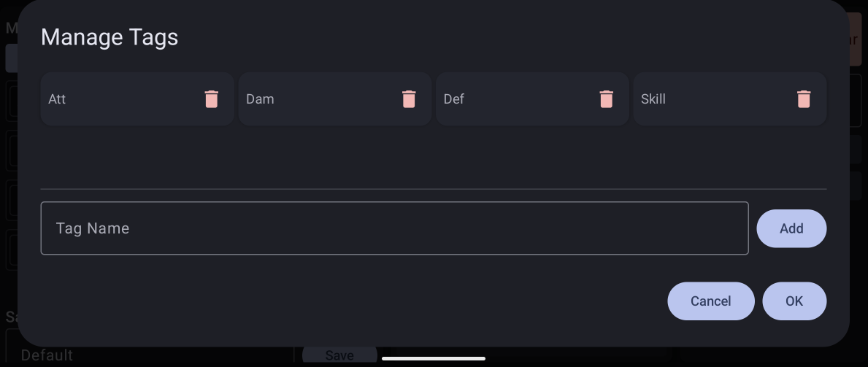Select the Skill tag chip
This screenshot has width=868, height=367.
(x=730, y=99)
